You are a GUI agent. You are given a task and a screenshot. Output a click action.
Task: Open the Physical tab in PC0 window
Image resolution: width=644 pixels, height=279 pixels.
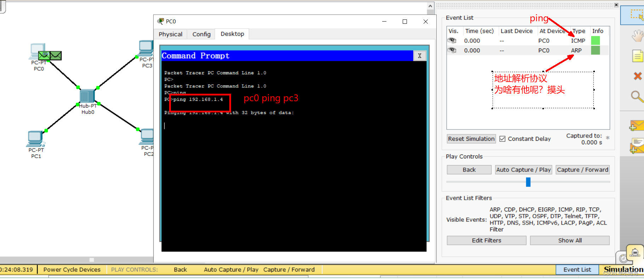coord(171,34)
